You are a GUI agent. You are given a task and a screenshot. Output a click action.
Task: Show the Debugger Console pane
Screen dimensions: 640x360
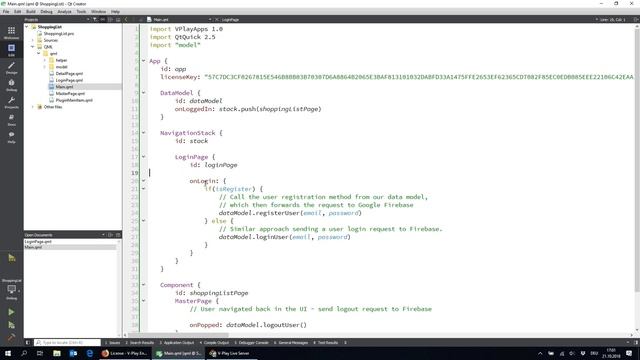[251, 343]
